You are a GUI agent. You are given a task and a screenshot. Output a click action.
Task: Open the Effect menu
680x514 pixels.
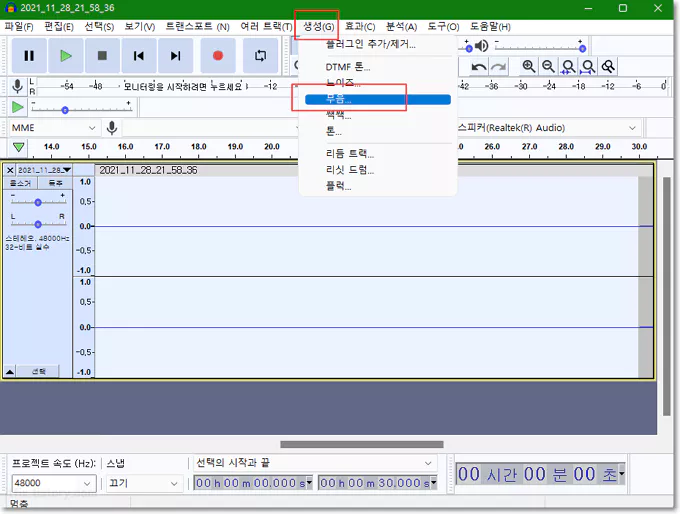(x=360, y=27)
